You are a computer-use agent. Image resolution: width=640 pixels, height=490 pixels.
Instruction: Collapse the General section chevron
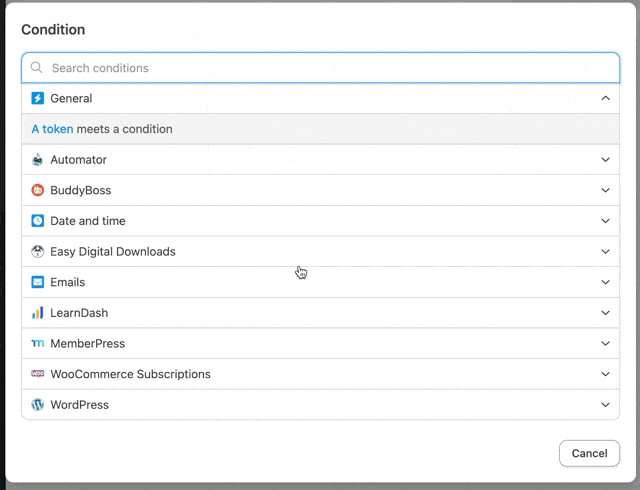pyautogui.click(x=605, y=98)
